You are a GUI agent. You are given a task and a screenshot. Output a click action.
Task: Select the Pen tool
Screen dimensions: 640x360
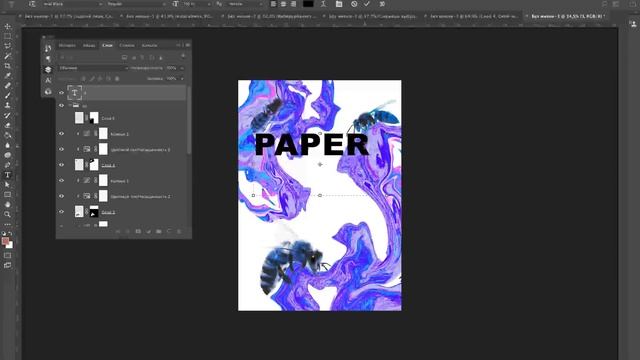[x=7, y=165]
